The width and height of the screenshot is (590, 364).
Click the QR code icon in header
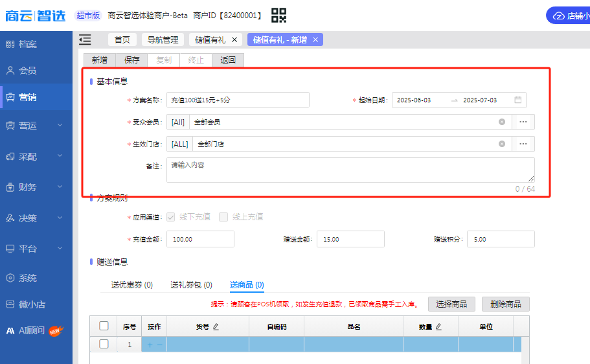pyautogui.click(x=278, y=15)
